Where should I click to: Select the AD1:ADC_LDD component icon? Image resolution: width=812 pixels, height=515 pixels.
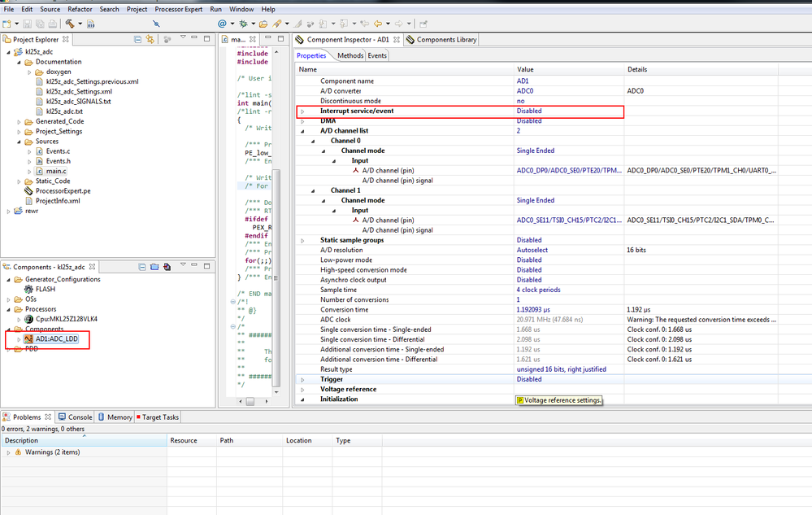pos(28,338)
